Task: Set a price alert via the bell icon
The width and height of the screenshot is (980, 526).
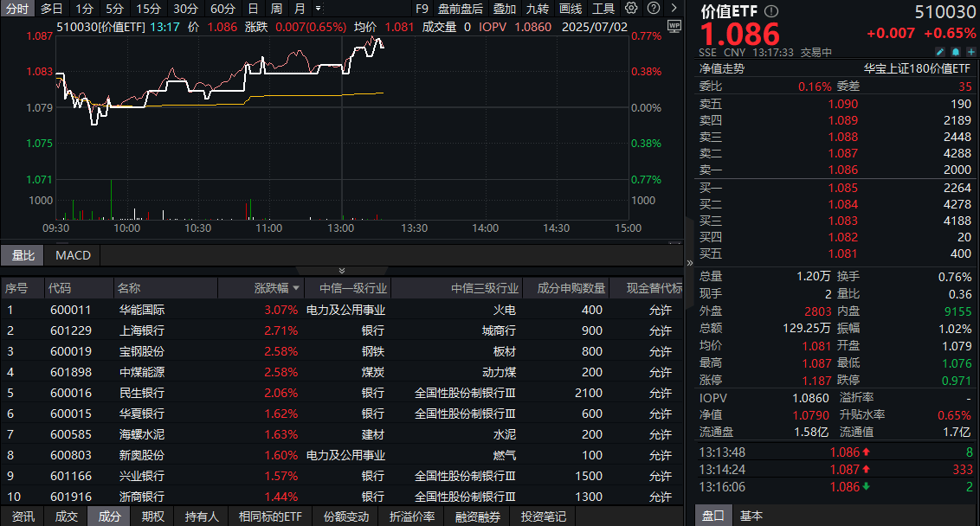Action: point(955,52)
